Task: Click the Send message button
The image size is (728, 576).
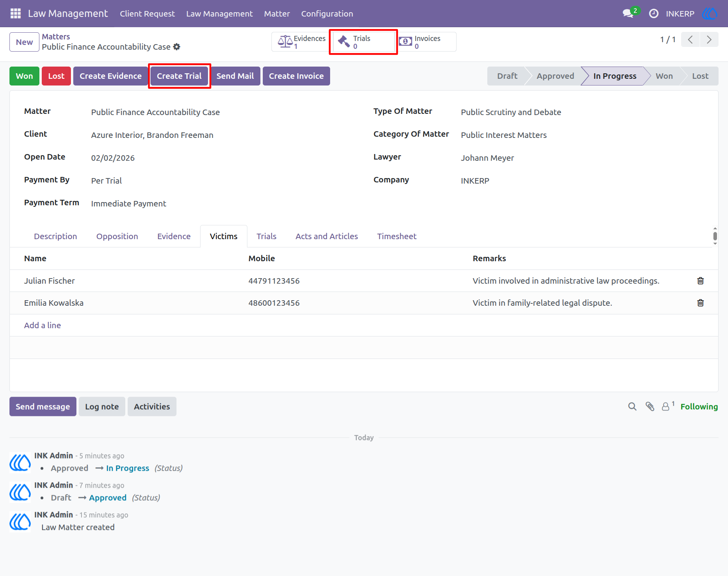Action: click(43, 407)
